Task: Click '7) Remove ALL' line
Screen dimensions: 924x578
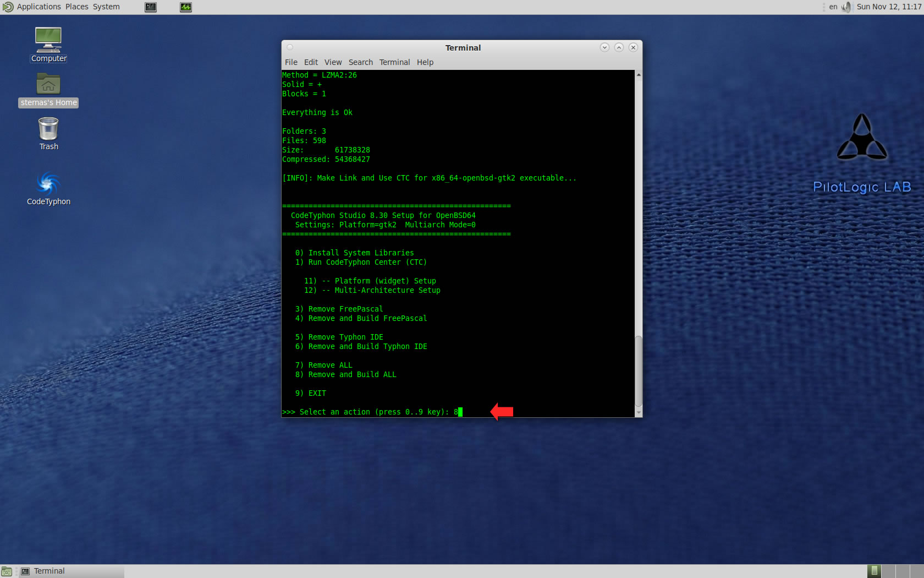Action: [323, 365]
